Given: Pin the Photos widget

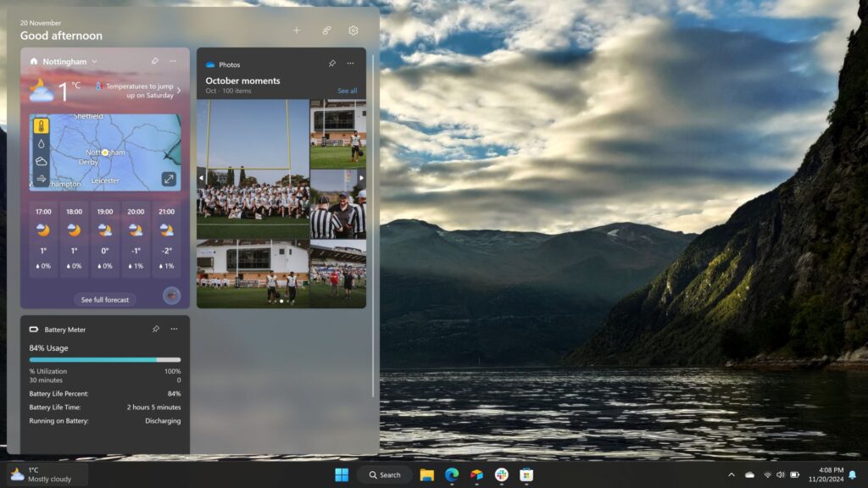Looking at the screenshot, I should (331, 64).
